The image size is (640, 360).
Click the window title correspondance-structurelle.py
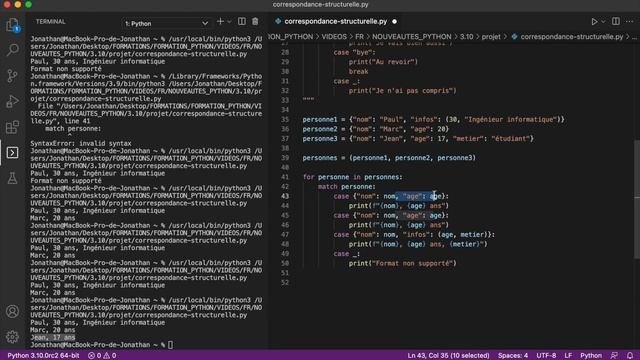(x=320, y=4)
